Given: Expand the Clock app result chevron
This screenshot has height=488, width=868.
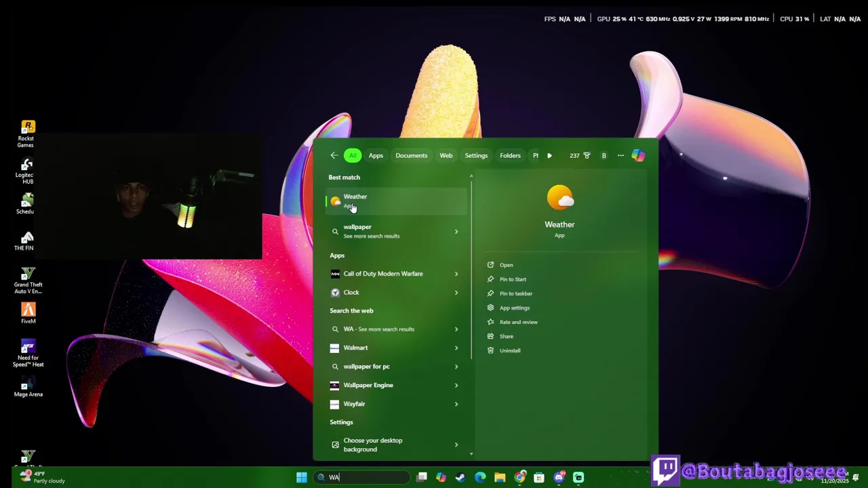Looking at the screenshot, I should coord(456,293).
